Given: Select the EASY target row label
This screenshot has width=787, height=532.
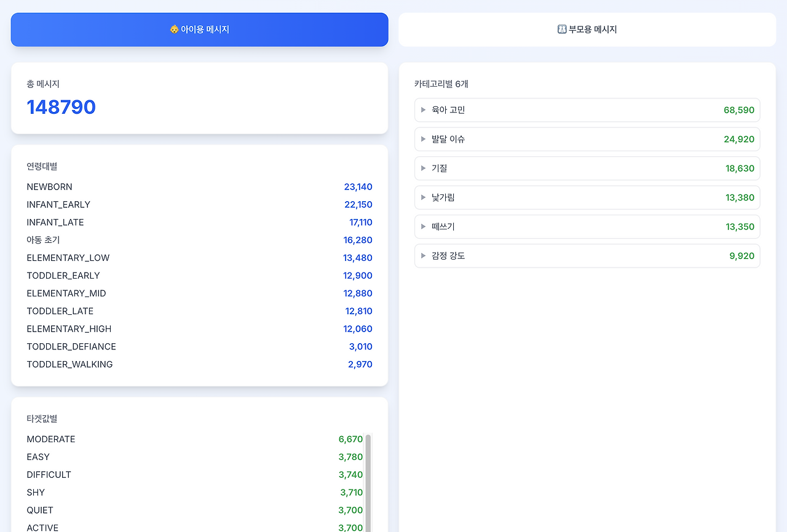Looking at the screenshot, I should pyautogui.click(x=38, y=458).
